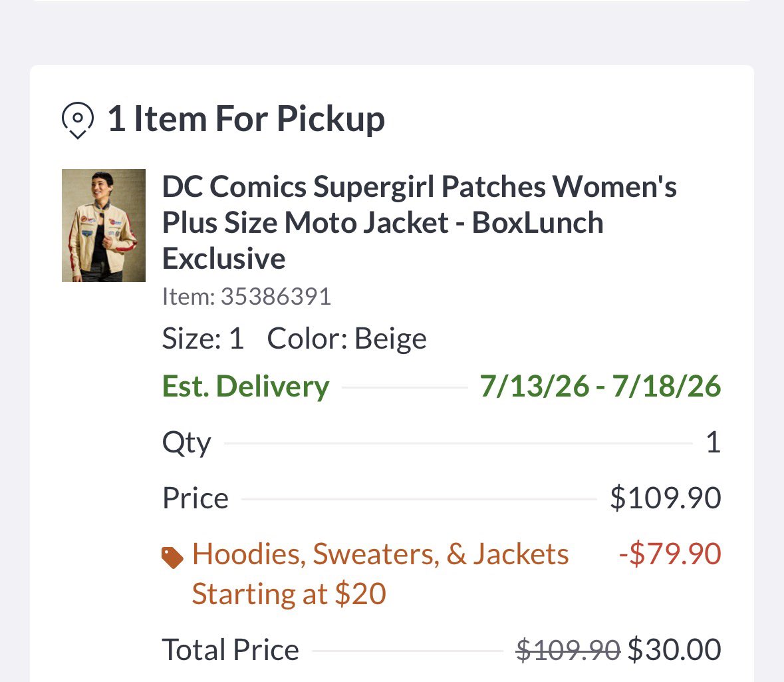Click delivery date range 7/13/26 - 7/18/26

600,387
